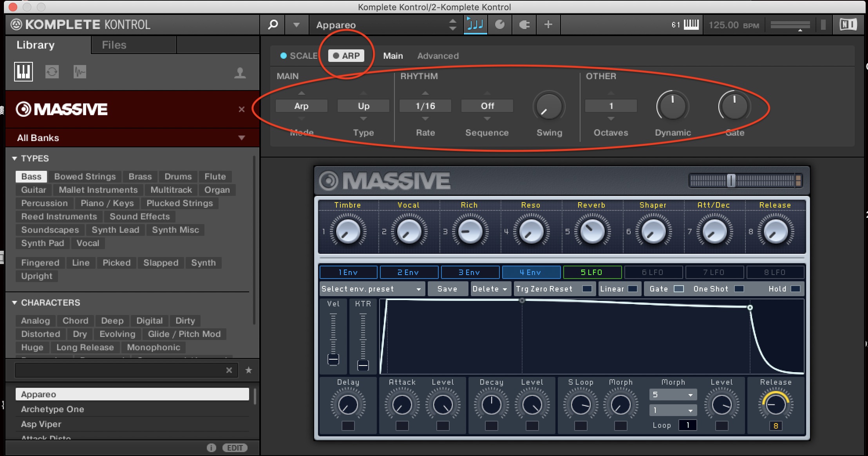This screenshot has width=868, height=456.
Task: Click the favorites star icon
Action: tap(248, 370)
